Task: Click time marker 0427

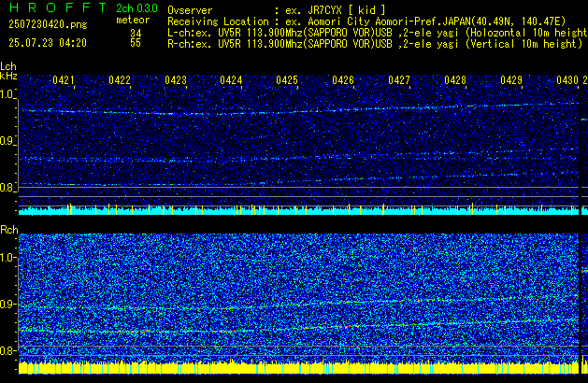Action: pyautogui.click(x=399, y=80)
